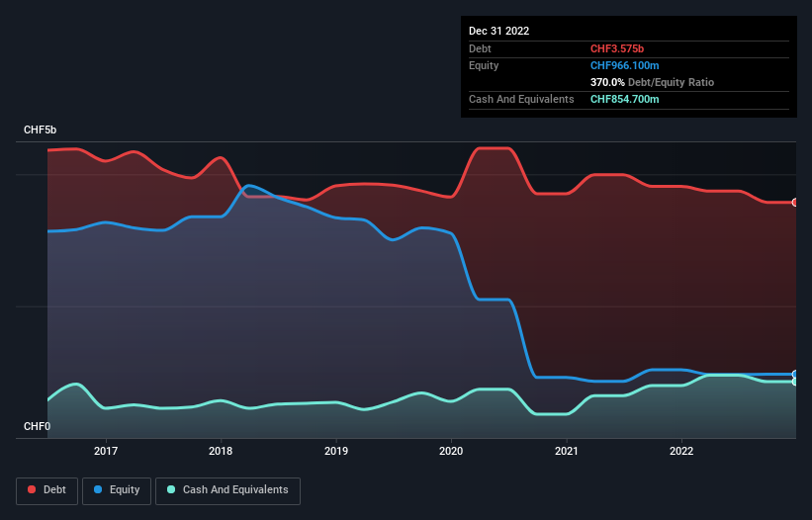
Task: Click the CHF3.575b debt value in tooltip
Action: (617, 48)
